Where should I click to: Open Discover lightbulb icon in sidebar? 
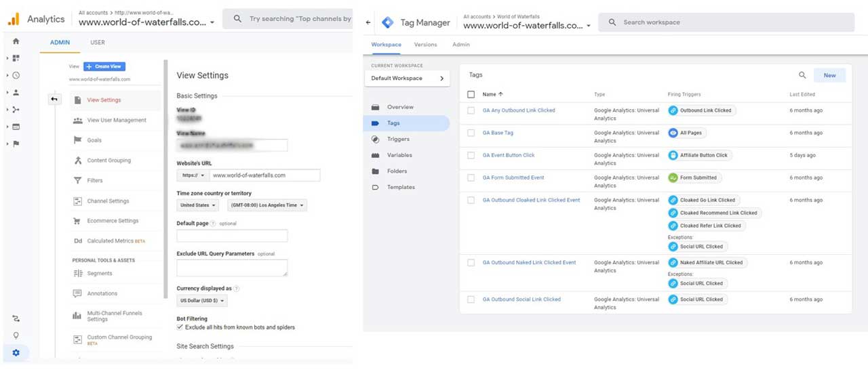16,335
